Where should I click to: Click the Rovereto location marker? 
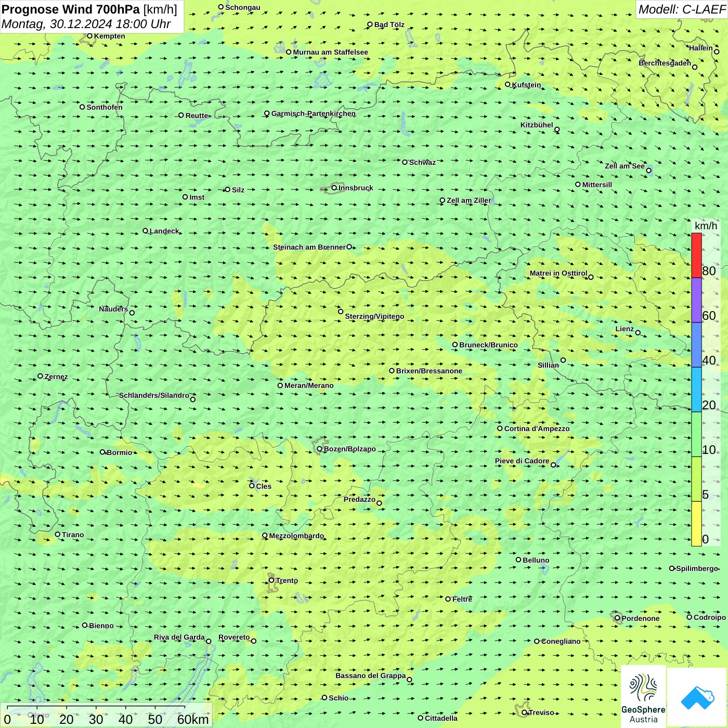pyautogui.click(x=254, y=641)
